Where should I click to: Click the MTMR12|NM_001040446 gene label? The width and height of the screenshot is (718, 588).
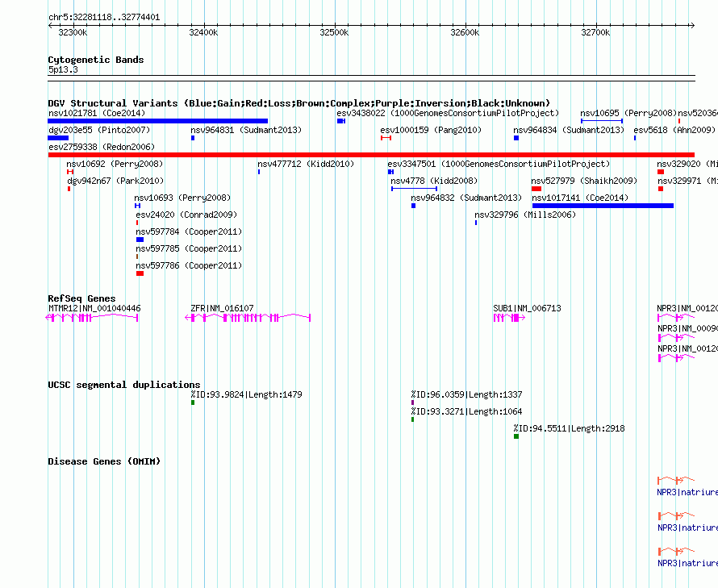point(94,308)
